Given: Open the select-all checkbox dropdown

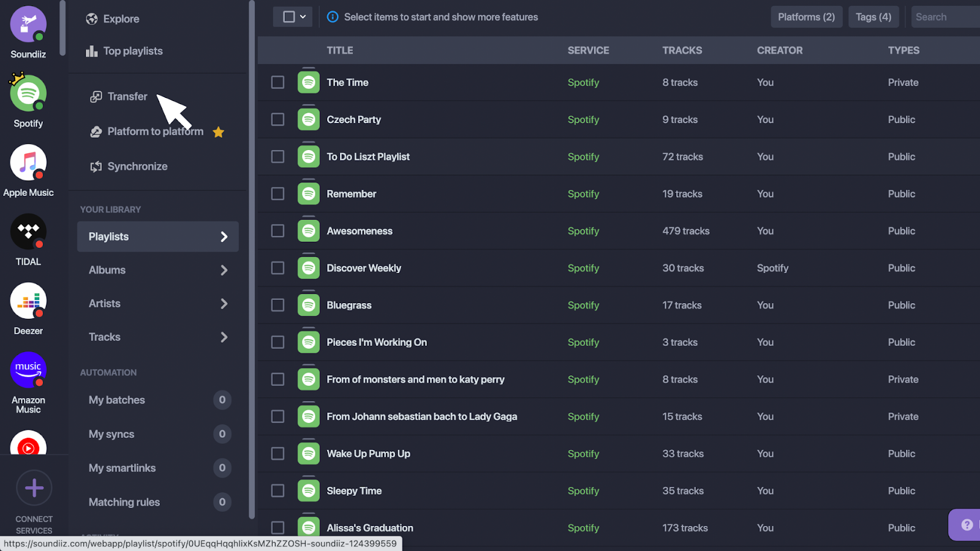Looking at the screenshot, I should coord(293,17).
